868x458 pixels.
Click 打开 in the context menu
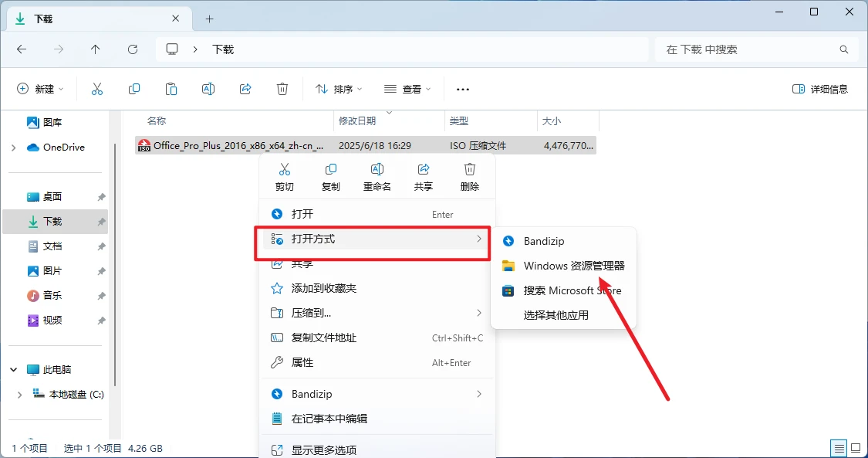tap(377, 214)
